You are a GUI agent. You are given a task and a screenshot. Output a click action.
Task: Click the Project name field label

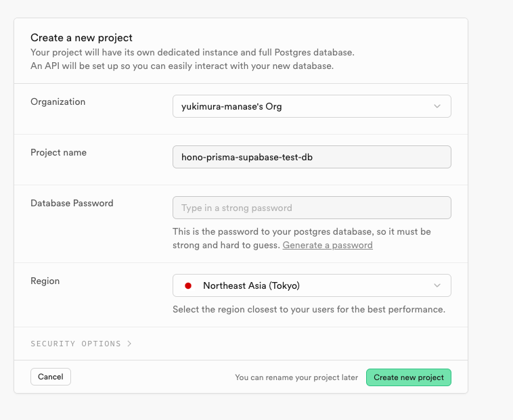[59, 152]
